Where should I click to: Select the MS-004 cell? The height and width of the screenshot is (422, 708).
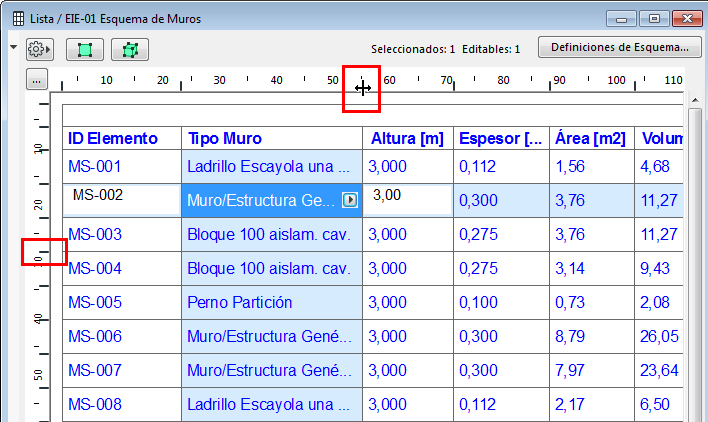122,269
